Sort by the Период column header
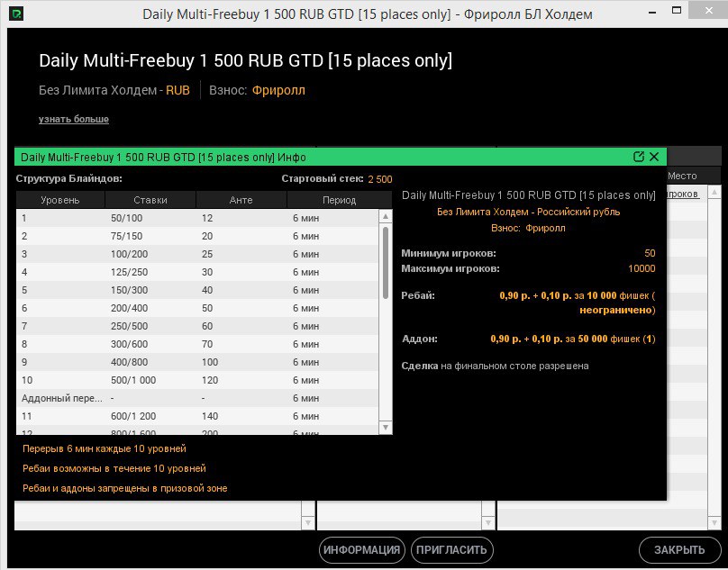Image resolution: width=728 pixels, height=570 pixels. coord(340,199)
